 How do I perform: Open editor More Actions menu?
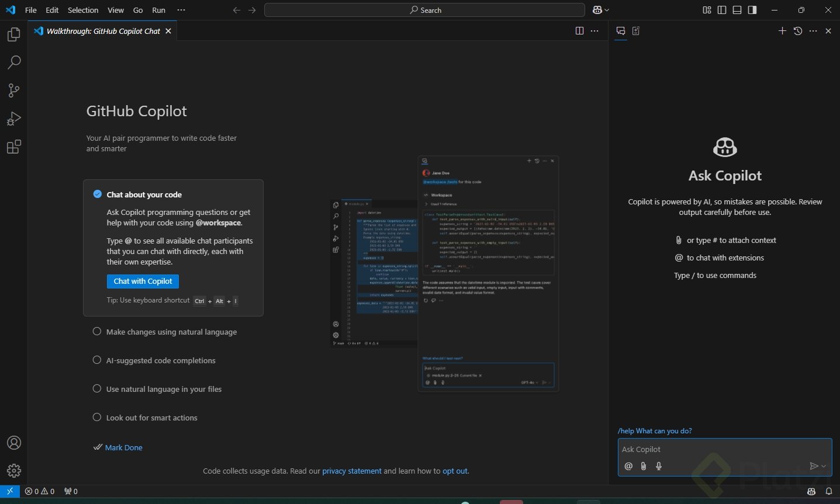click(x=594, y=31)
